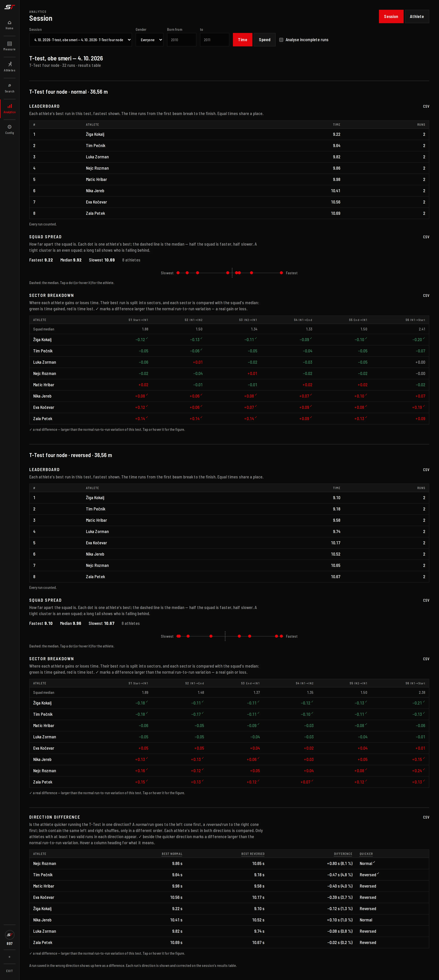Click the round ST device badge 897
This screenshot has width=439, height=980.
click(x=9, y=935)
